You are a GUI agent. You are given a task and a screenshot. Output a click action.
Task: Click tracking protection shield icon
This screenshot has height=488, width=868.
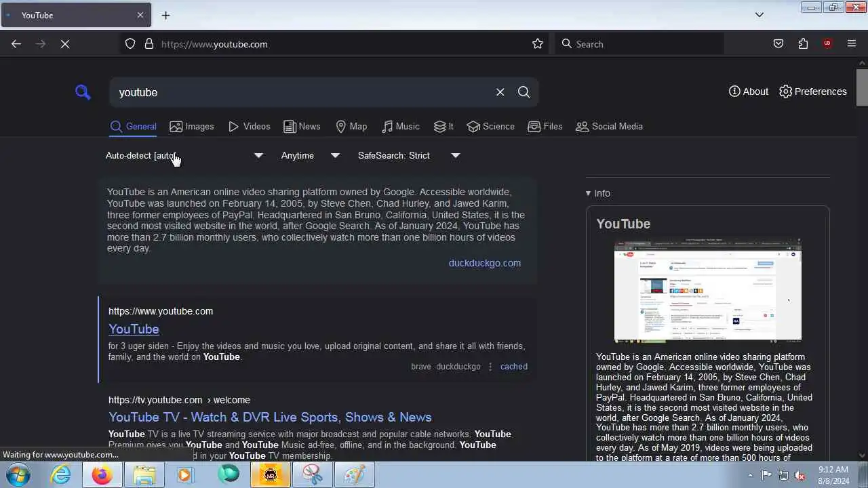tap(131, 44)
